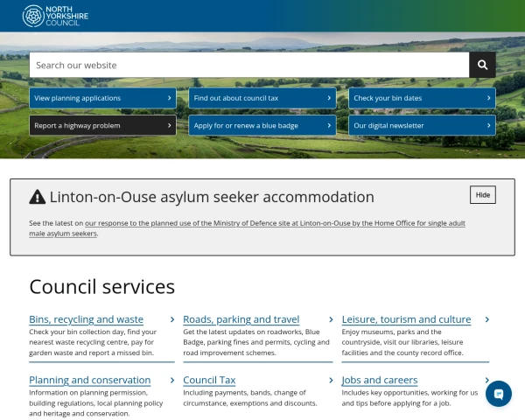Open Leisure, tourism and culture link
This screenshot has width=525, height=420.
[x=406, y=319]
